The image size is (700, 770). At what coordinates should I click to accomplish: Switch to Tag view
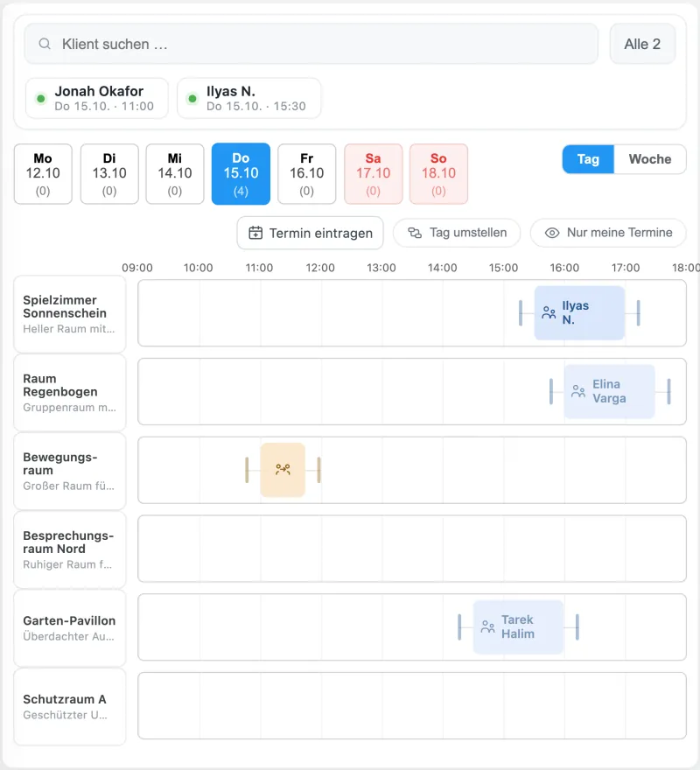pyautogui.click(x=588, y=159)
